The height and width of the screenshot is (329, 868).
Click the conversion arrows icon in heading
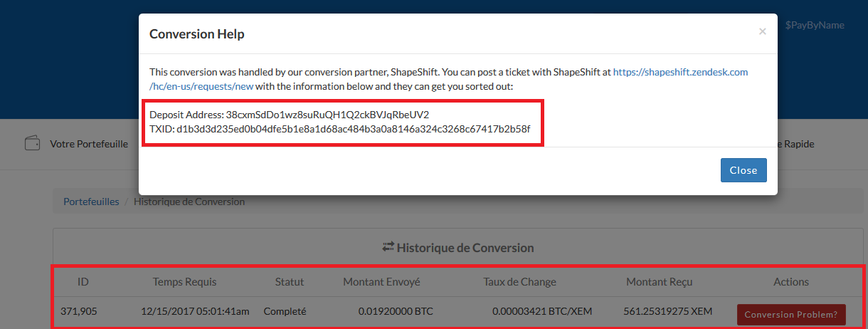[388, 247]
